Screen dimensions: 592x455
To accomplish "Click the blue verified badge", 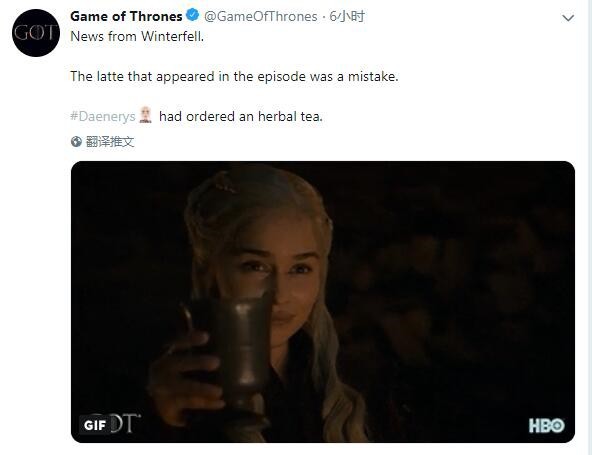I will (x=193, y=16).
